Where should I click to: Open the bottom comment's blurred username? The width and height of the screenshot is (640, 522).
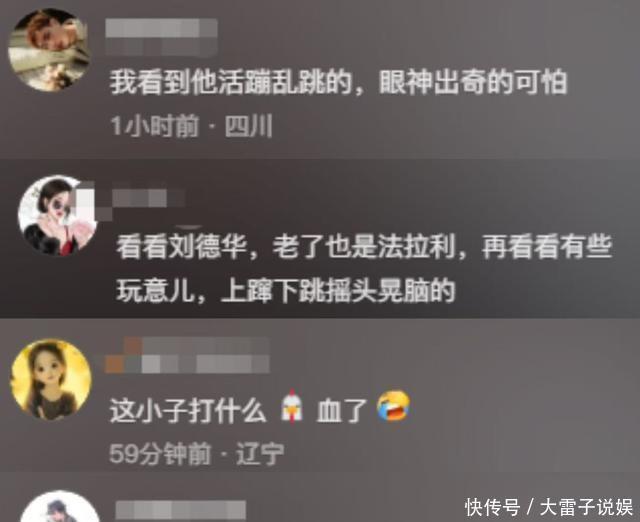(180, 511)
